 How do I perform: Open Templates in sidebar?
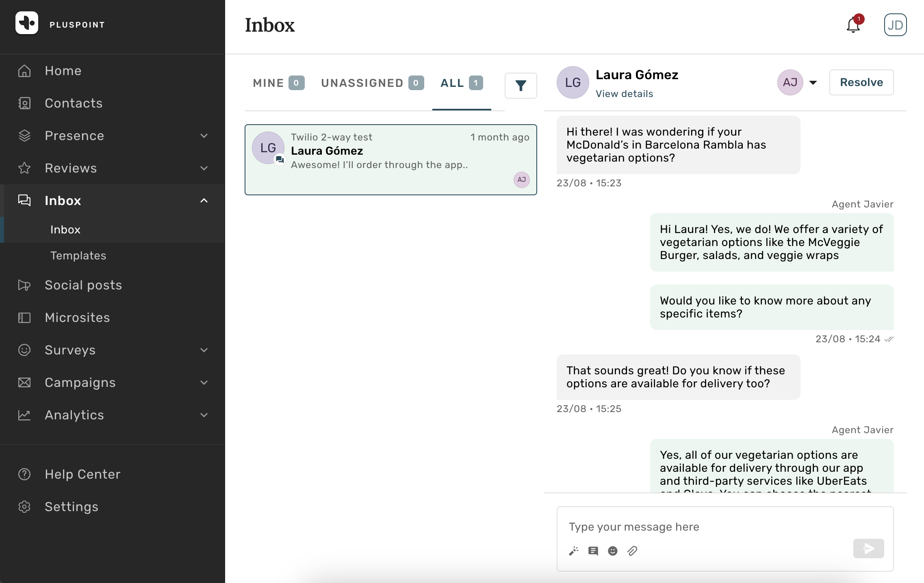click(78, 256)
